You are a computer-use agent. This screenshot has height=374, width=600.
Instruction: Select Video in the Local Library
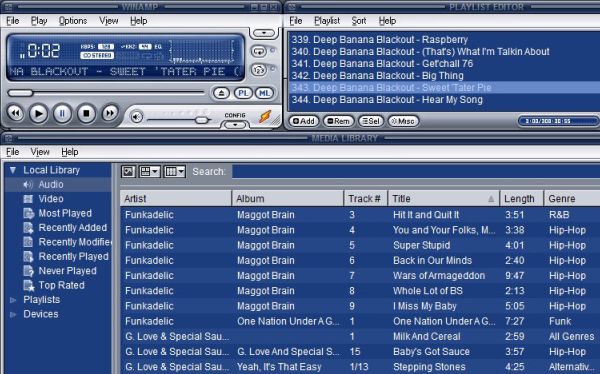point(51,199)
